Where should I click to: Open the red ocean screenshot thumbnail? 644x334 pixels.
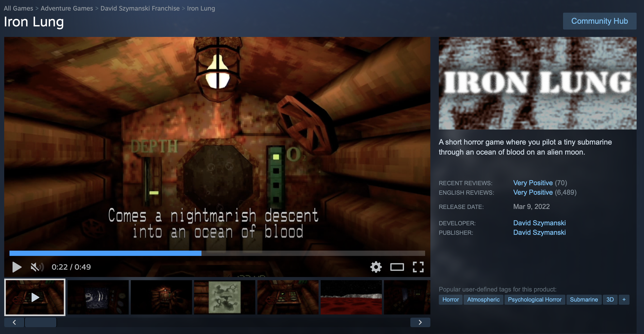click(351, 297)
